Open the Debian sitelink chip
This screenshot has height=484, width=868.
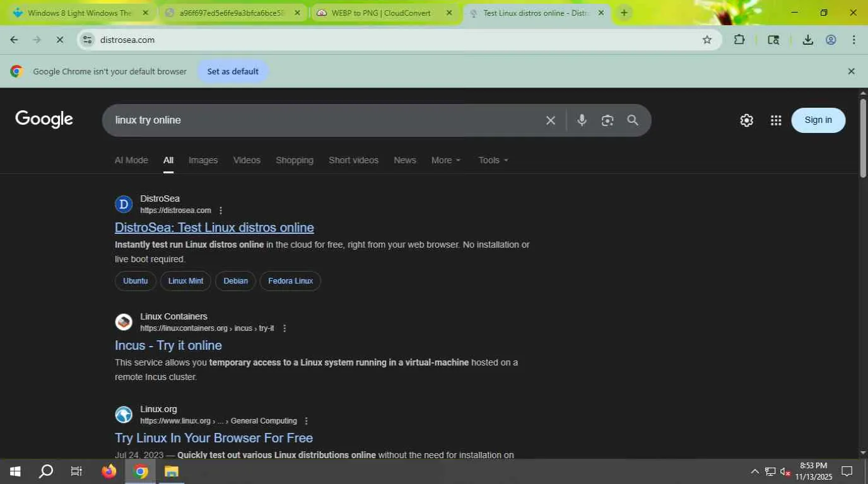[x=236, y=281]
